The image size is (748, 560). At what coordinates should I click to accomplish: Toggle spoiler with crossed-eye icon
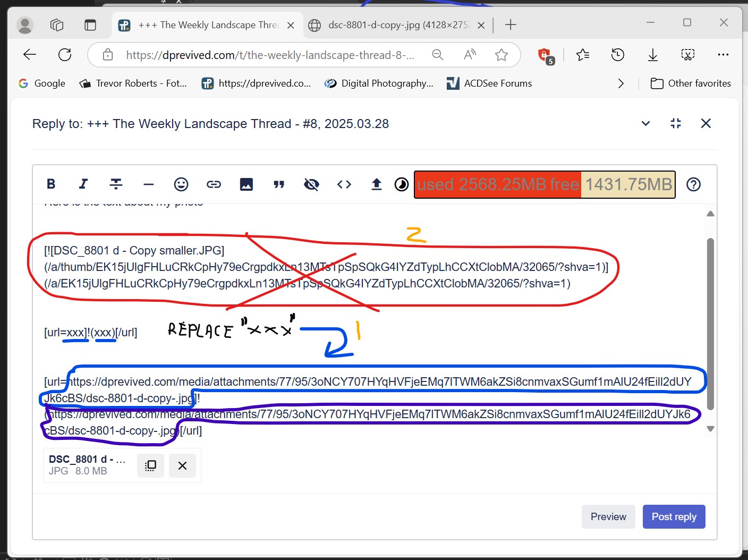pyautogui.click(x=311, y=184)
